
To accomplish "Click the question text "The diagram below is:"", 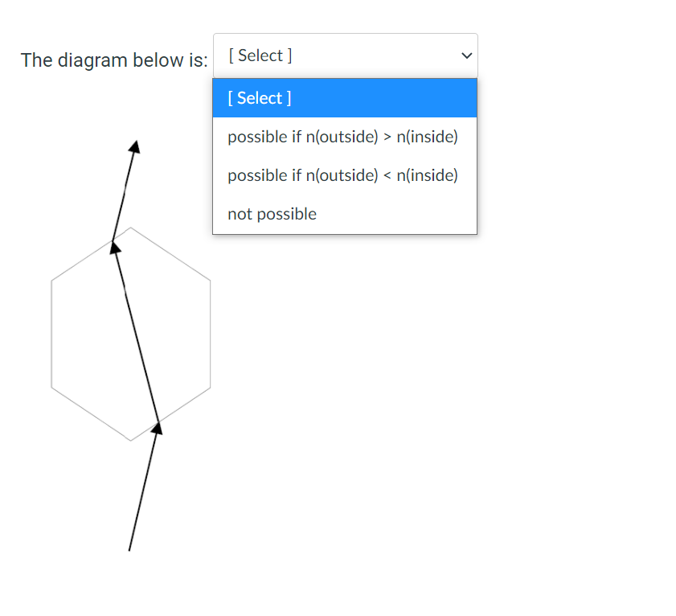I will 113,60.
